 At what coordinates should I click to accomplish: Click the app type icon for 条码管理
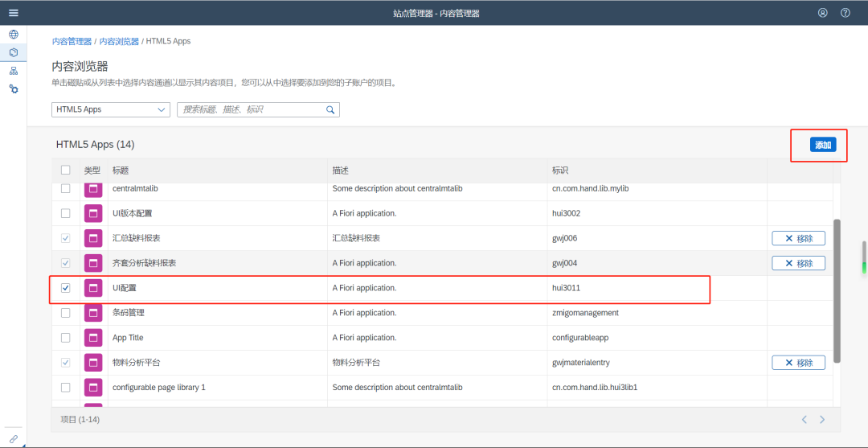click(x=93, y=313)
